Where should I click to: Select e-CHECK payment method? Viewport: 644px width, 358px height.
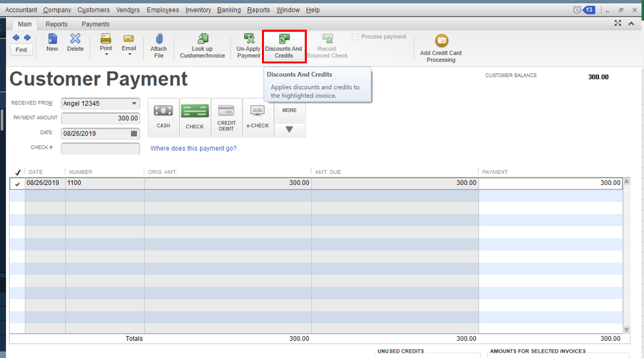click(257, 117)
